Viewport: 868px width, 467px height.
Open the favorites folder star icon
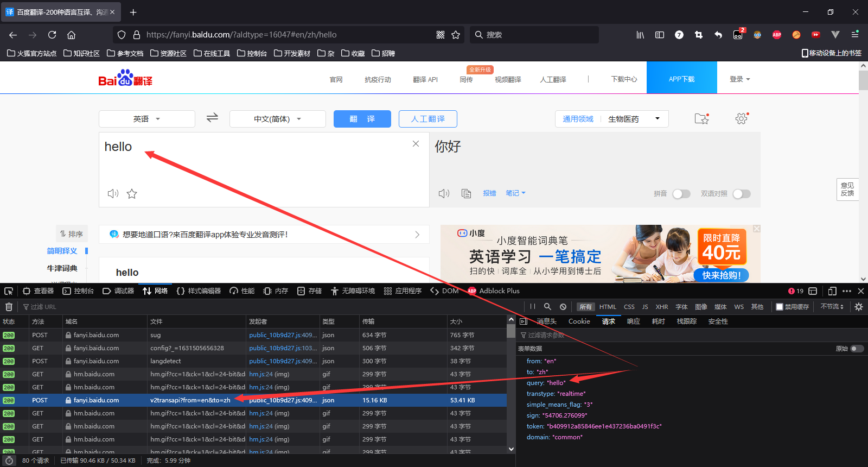702,118
